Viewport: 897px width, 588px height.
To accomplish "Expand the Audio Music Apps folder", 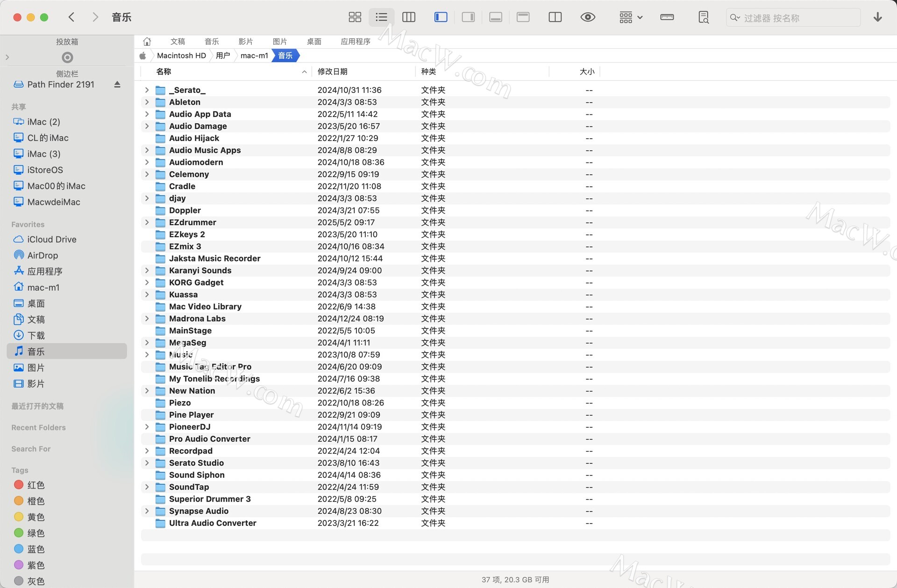I will pyautogui.click(x=147, y=150).
